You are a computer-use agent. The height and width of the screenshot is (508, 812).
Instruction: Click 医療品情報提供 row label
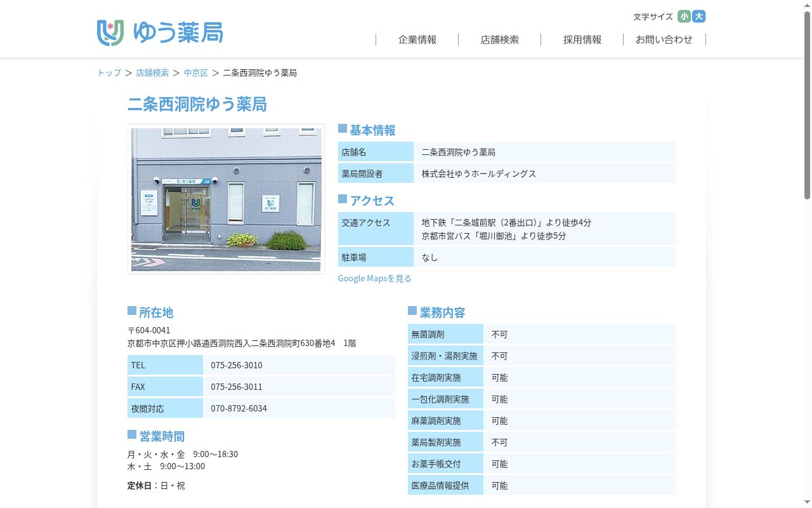tap(445, 485)
